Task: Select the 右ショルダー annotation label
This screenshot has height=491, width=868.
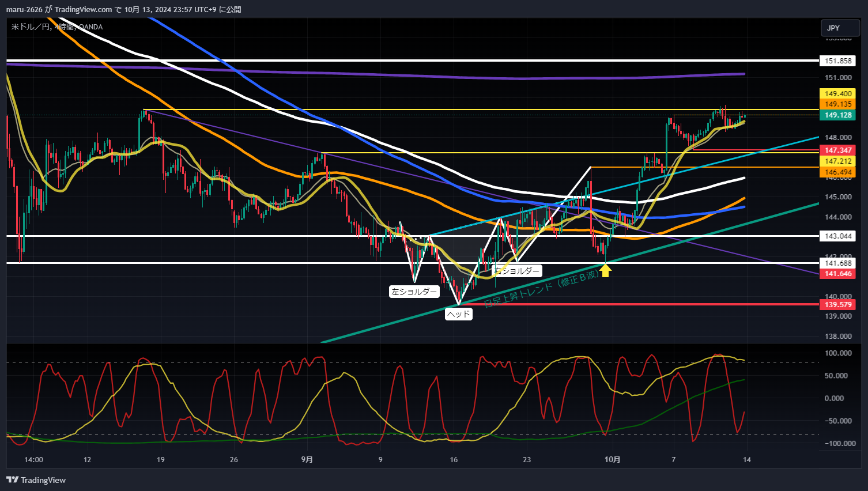Action: click(518, 270)
